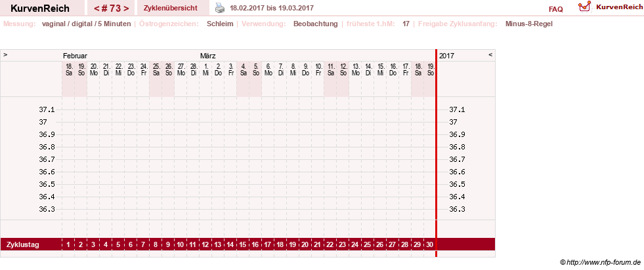Viewport: 644px width, 270px height.
Task: Click the cycle number #73
Action: (x=111, y=9)
